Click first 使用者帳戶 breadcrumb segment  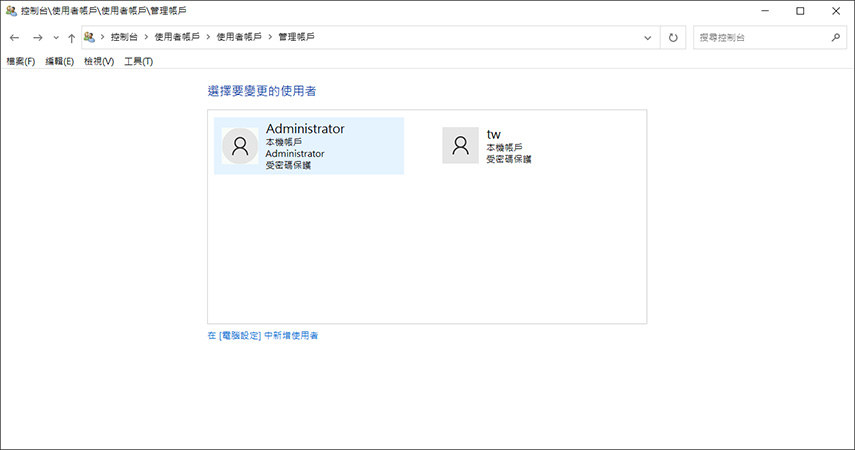click(x=177, y=37)
